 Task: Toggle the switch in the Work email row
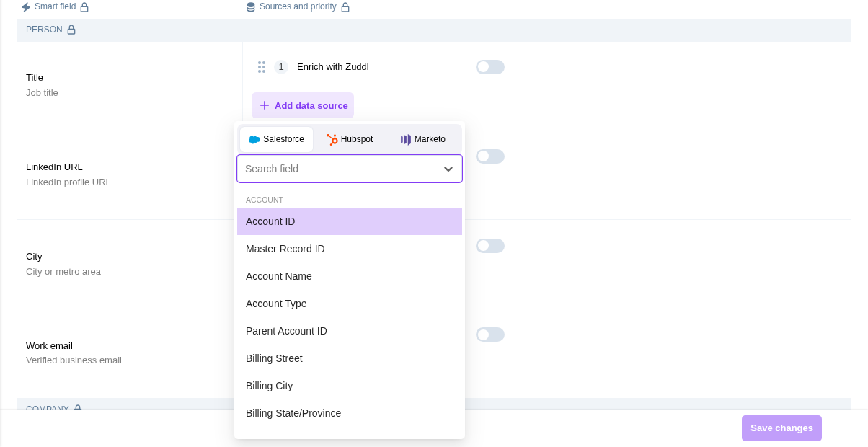tap(490, 335)
